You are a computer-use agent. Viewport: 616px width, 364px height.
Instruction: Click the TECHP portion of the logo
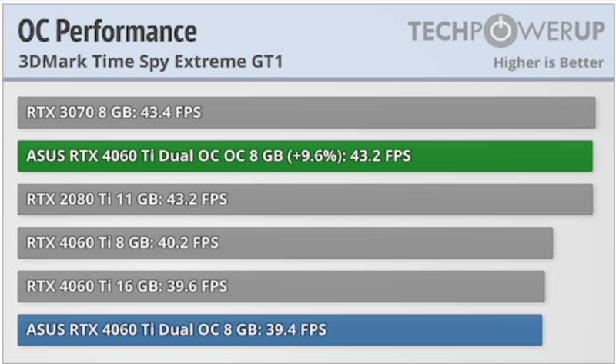coord(445,31)
